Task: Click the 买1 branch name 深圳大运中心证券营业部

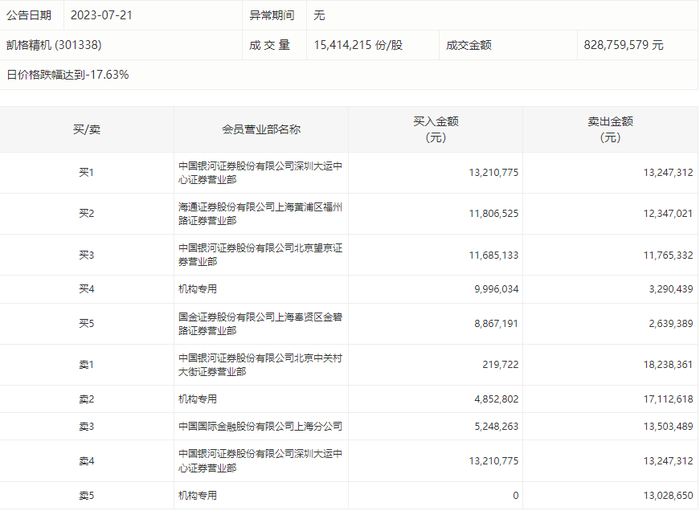Action: pyautogui.click(x=260, y=173)
